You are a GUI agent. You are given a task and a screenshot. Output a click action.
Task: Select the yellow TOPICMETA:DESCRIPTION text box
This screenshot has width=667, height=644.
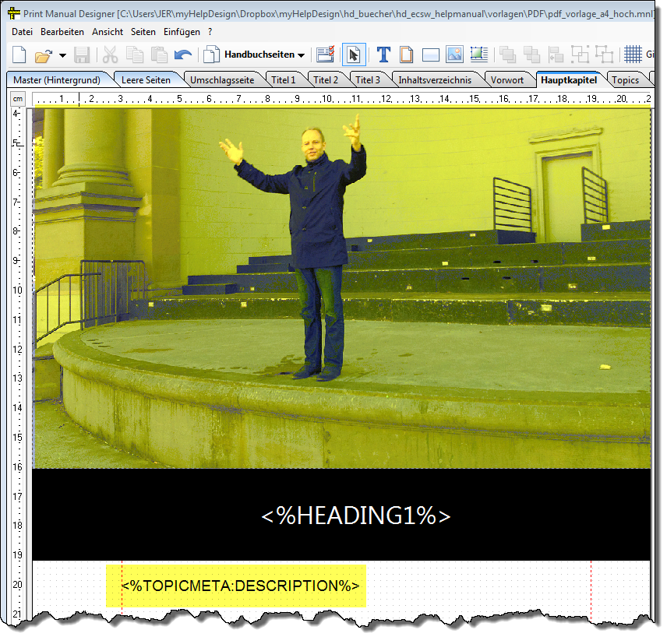click(235, 586)
